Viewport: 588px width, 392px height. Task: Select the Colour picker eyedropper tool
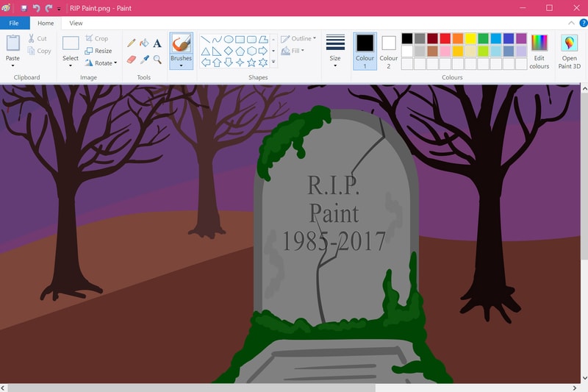pos(144,60)
